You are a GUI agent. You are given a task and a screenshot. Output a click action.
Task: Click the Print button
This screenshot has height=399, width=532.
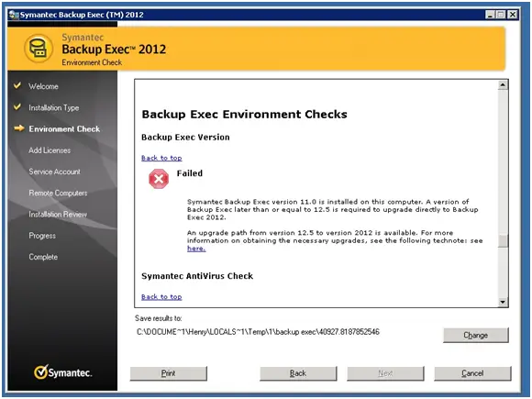[168, 373]
